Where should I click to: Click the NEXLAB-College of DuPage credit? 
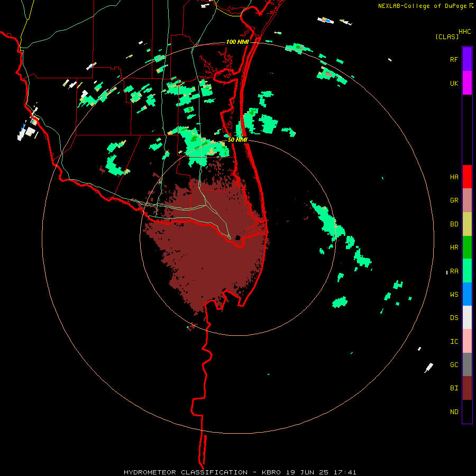tap(422, 6)
